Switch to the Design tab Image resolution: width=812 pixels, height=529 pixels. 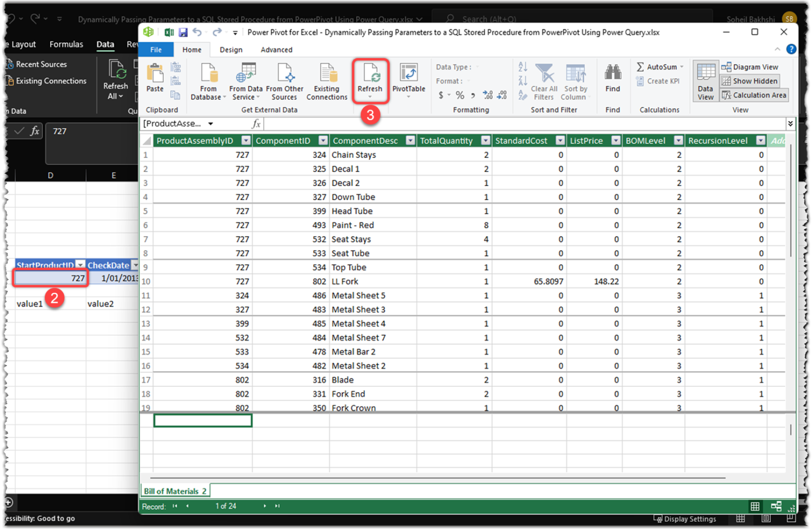231,50
